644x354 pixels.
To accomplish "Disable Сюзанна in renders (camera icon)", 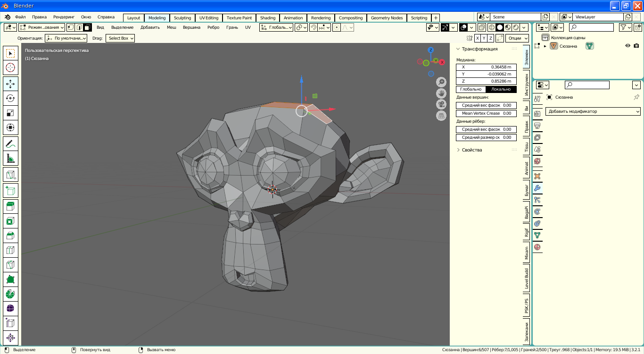I will [636, 46].
